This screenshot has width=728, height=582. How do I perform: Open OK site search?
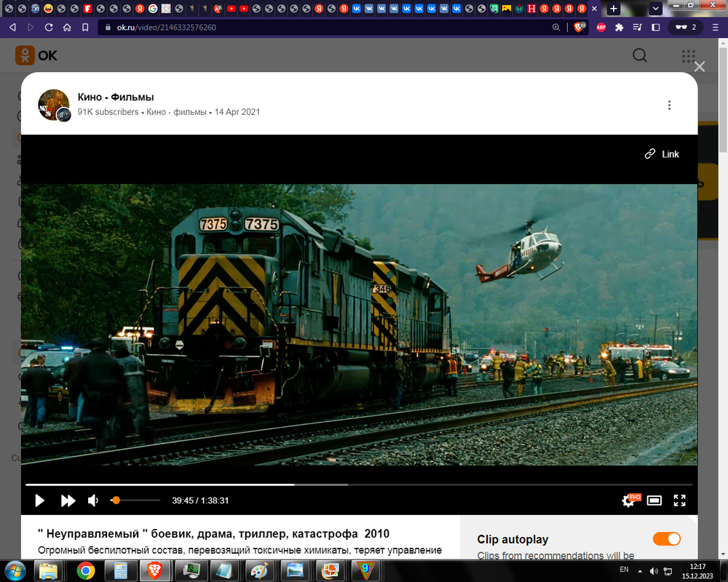point(640,55)
